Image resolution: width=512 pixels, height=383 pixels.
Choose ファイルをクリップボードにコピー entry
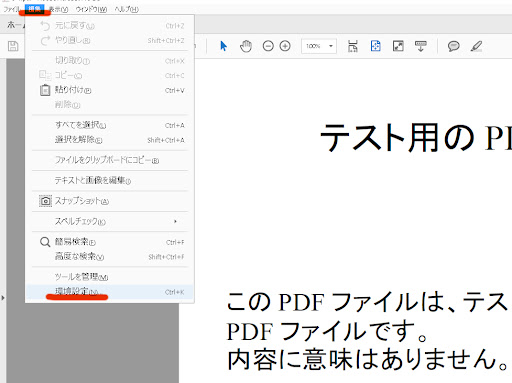[x=110, y=160]
